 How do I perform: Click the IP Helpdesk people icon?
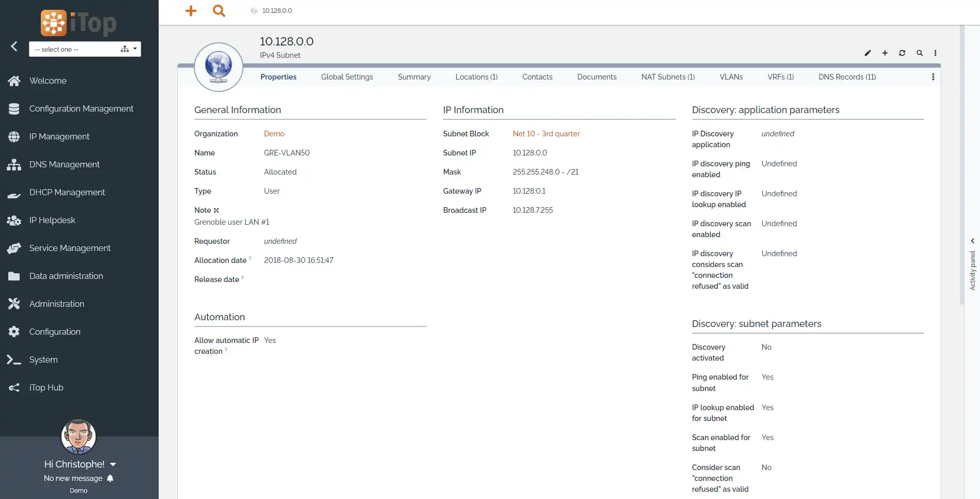[14, 221]
